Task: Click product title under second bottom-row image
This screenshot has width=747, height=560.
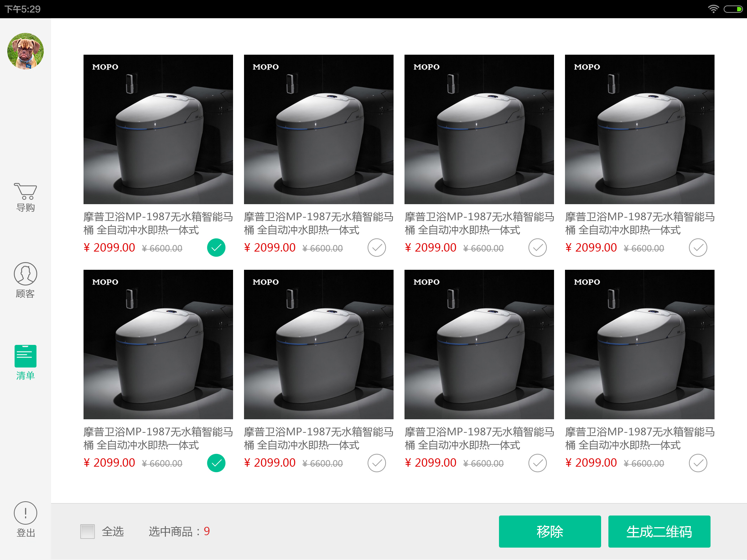Action: [x=319, y=439]
